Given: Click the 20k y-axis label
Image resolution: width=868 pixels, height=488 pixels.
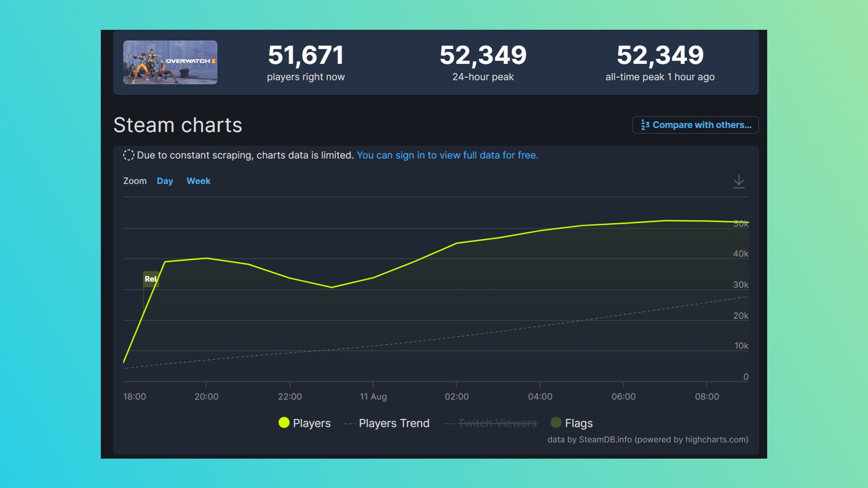Looking at the screenshot, I should click(741, 315).
